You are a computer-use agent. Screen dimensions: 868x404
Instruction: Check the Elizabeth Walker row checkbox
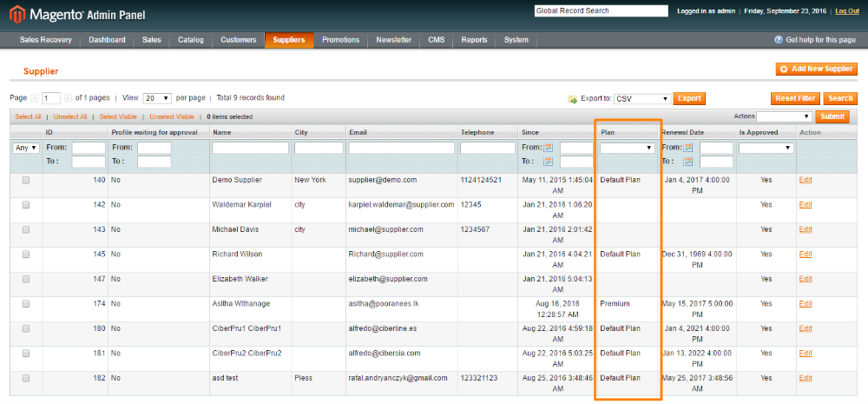[25, 279]
